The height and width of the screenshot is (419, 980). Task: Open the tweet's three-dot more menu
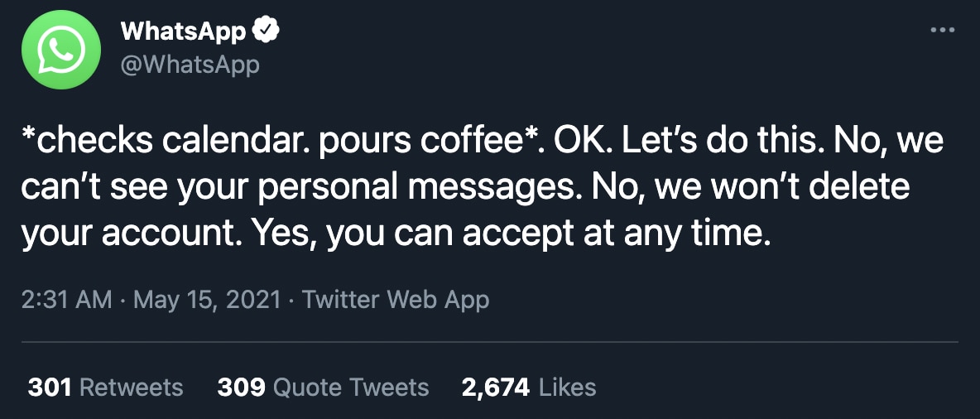(x=943, y=31)
